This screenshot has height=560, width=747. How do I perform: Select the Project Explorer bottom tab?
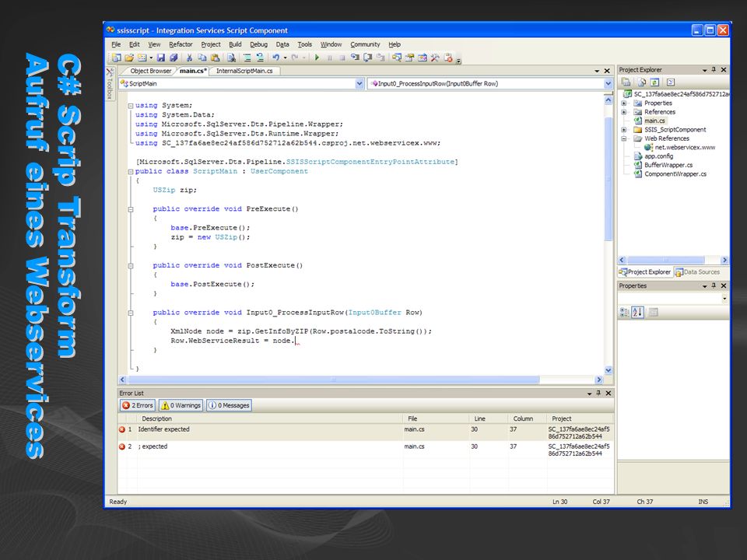tap(644, 272)
